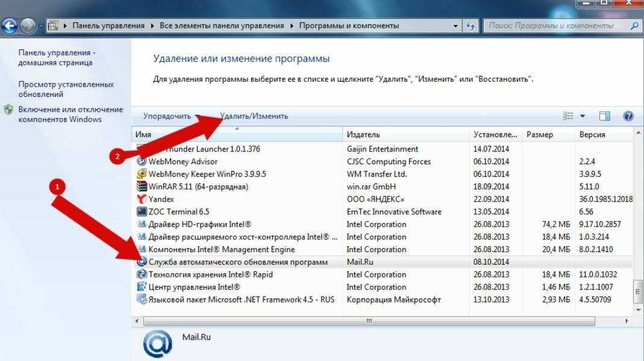This screenshot has height=361, width=644.
Task: Open the address bar history dropdown
Action: click(x=455, y=26)
